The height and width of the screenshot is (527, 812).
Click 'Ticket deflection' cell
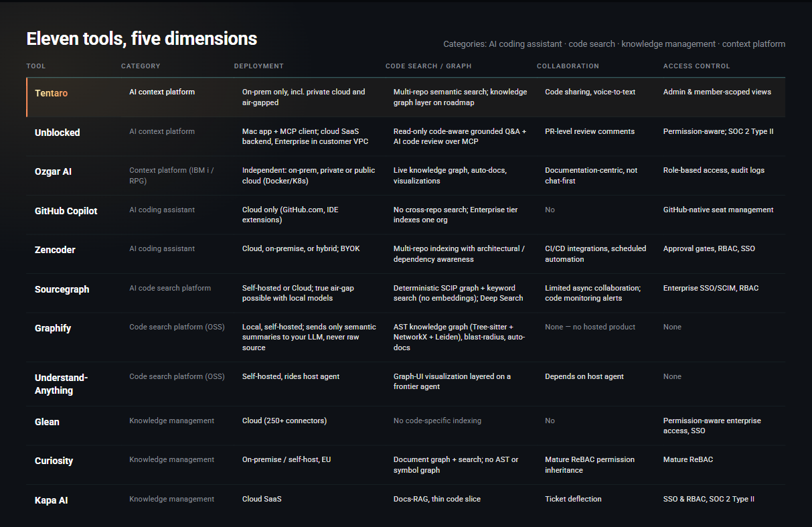click(573, 499)
